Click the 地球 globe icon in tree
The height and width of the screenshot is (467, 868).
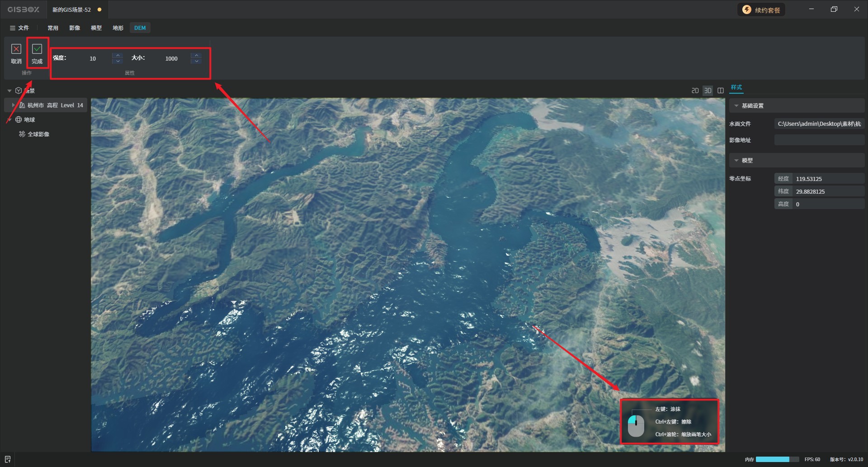19,119
